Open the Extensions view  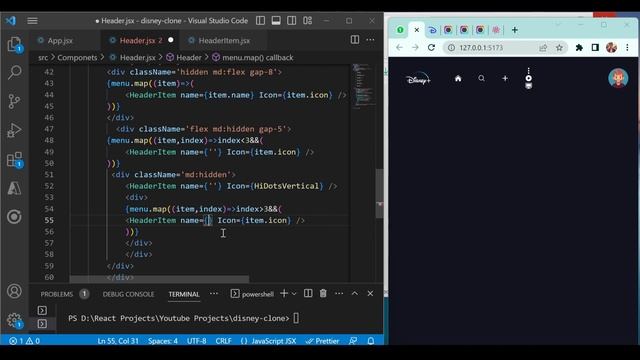click(x=14, y=160)
